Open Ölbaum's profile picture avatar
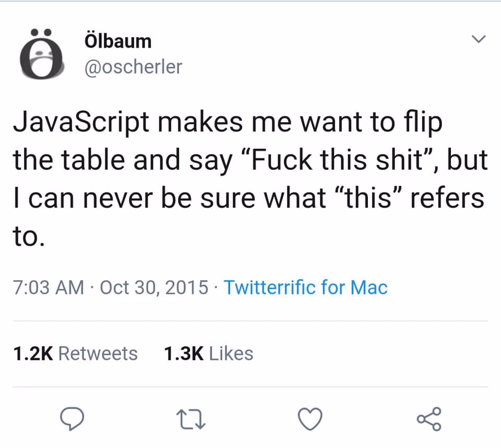 click(41, 54)
